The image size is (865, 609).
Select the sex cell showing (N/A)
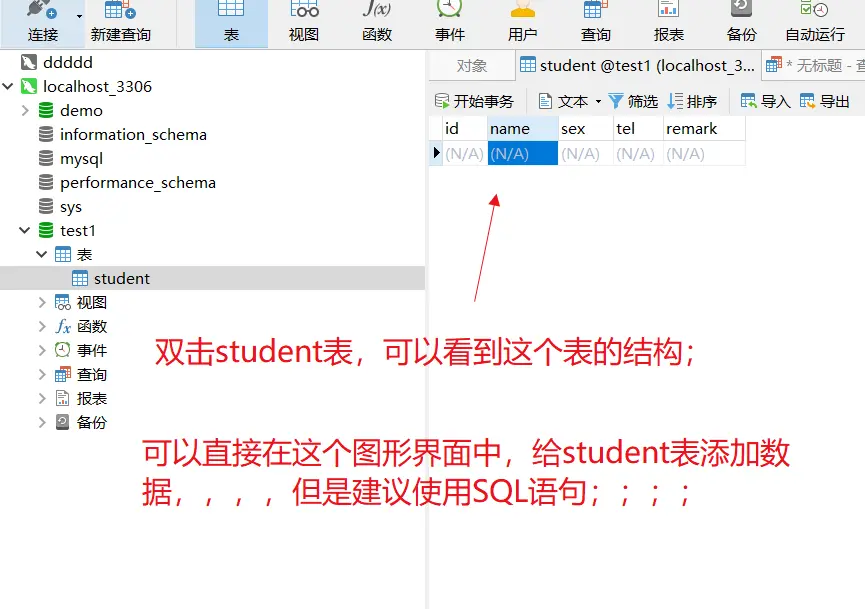pos(585,153)
